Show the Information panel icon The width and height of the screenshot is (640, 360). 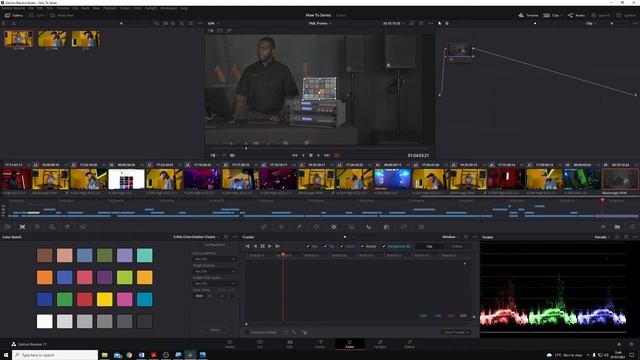pos(632,227)
